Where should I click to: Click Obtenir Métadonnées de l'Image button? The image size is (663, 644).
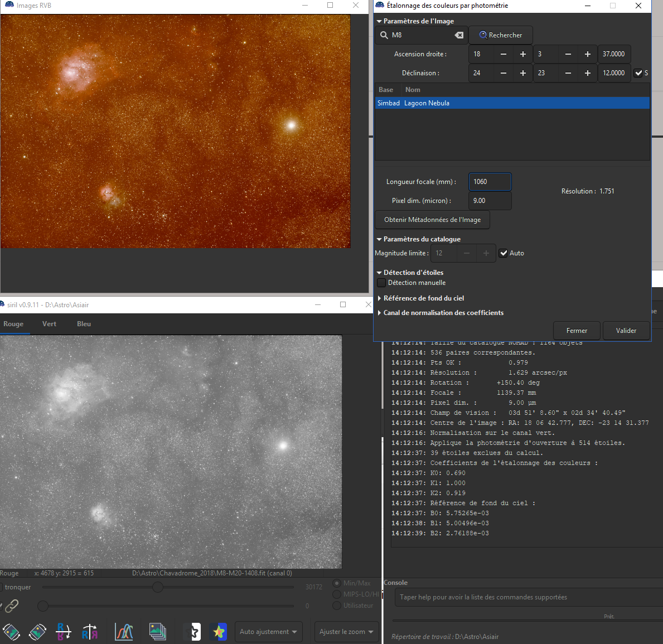point(432,220)
